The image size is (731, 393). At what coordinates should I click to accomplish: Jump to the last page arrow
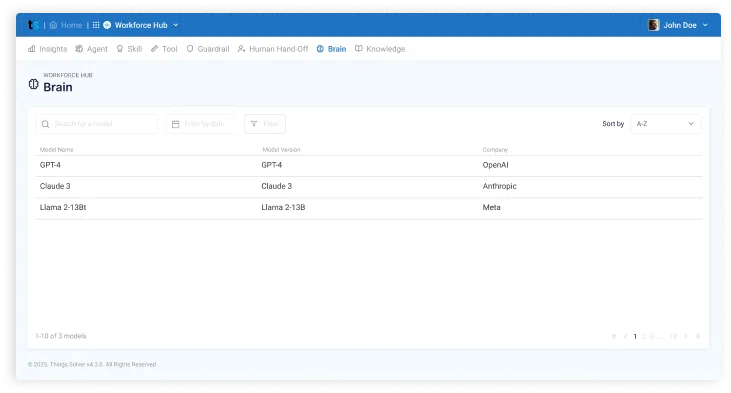(698, 336)
